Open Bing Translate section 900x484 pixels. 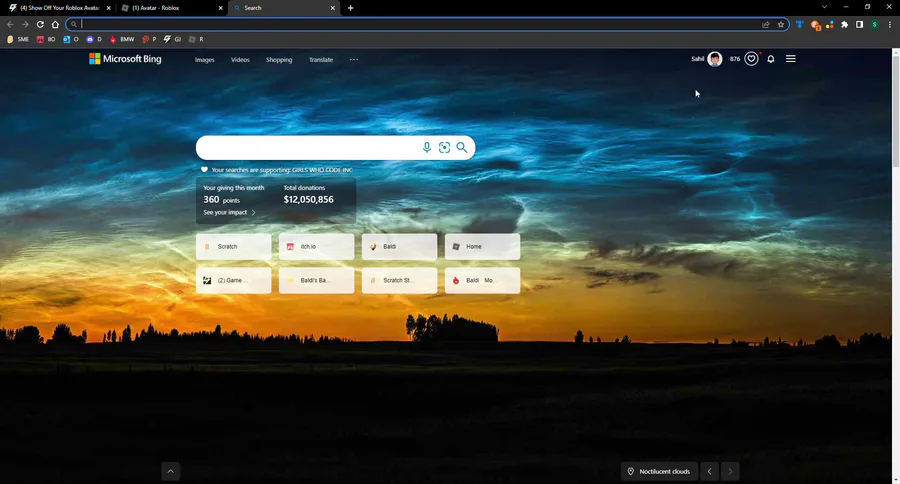coord(321,60)
